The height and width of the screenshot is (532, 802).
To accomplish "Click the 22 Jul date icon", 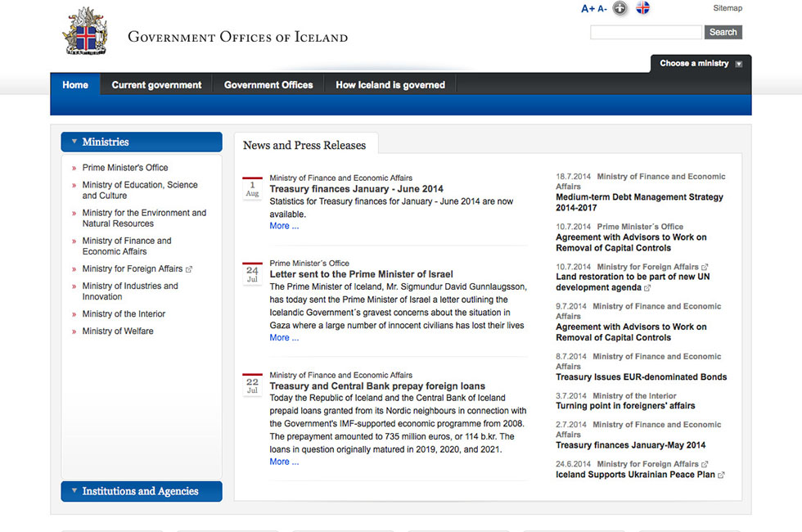I will coord(252,385).
